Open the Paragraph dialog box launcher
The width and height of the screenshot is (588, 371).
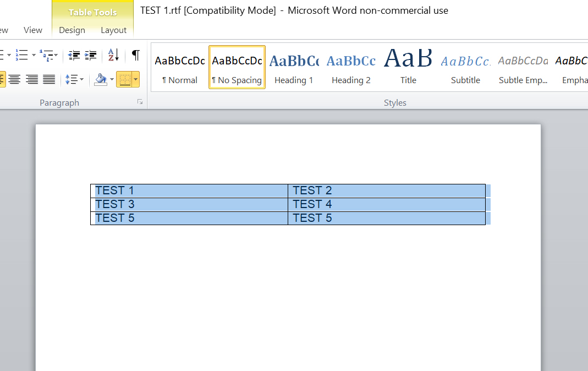[x=140, y=101]
